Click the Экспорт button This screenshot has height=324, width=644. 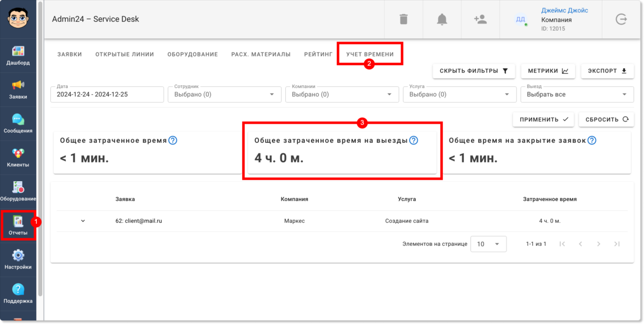(607, 71)
